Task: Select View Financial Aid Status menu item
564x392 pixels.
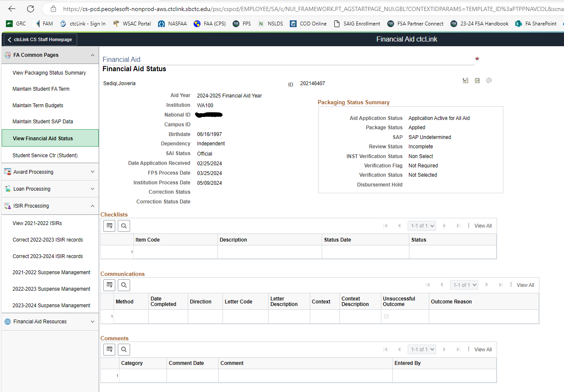Action: 50,138
